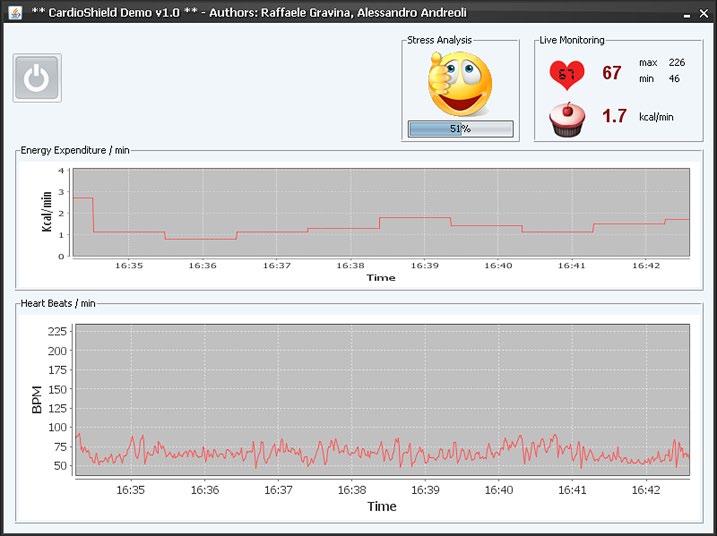Click the Kcal/min axis label on energy chart
The width and height of the screenshot is (717, 536).
point(46,212)
